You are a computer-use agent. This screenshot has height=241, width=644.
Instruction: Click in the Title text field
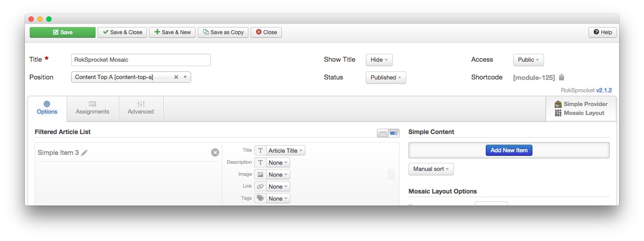tap(140, 59)
